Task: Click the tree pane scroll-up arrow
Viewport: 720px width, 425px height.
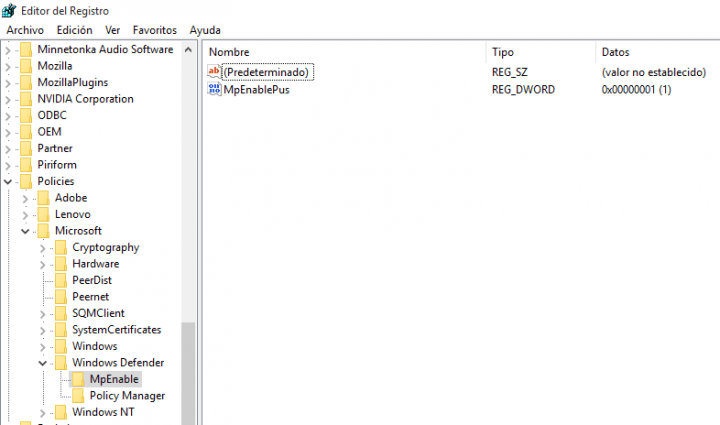Action: tap(188, 50)
